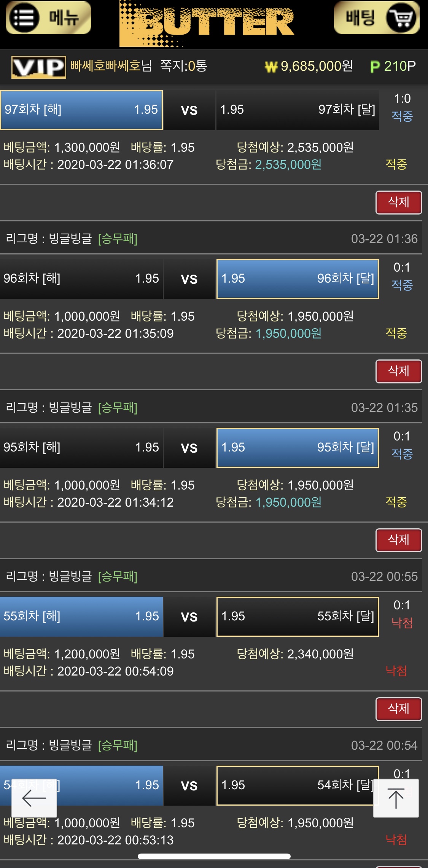The image size is (428, 868).
Task: Tap the VIP badge icon
Action: (x=38, y=67)
